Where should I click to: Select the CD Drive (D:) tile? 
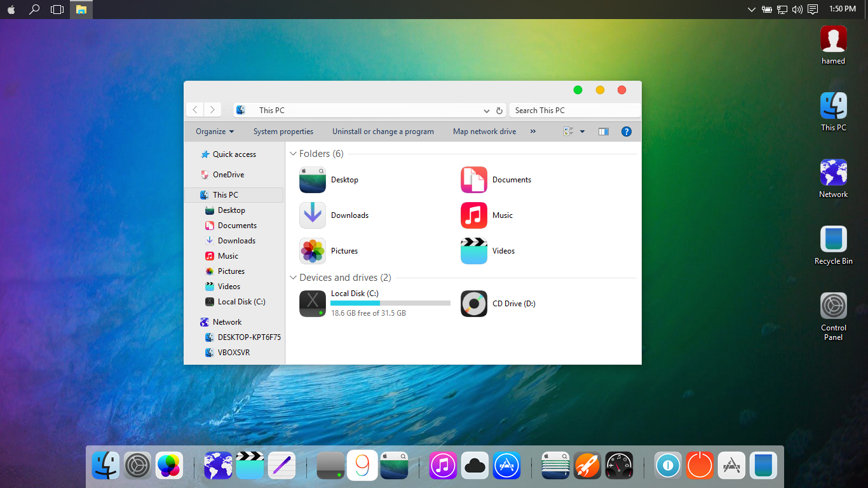click(499, 304)
